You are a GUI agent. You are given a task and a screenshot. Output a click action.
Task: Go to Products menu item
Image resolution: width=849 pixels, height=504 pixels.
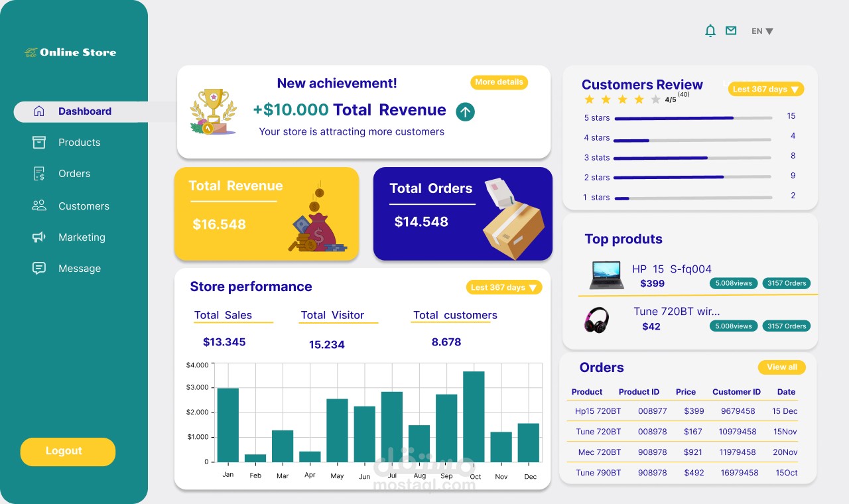79,142
